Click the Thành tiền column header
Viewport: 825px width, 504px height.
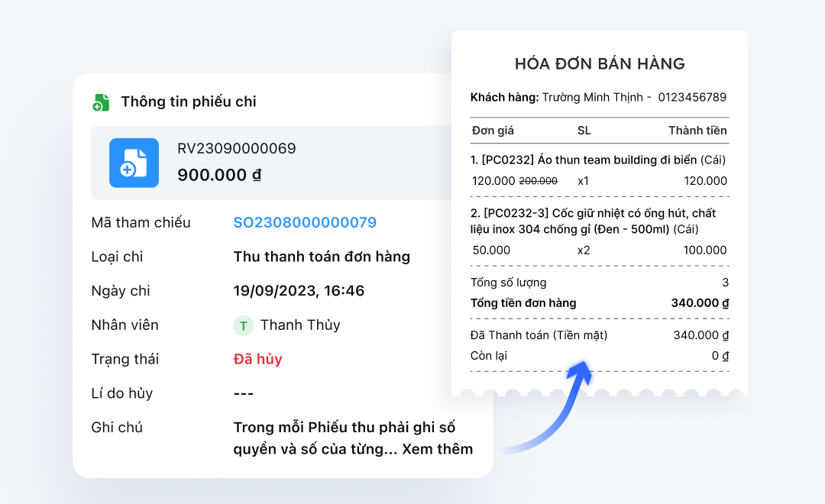697,131
